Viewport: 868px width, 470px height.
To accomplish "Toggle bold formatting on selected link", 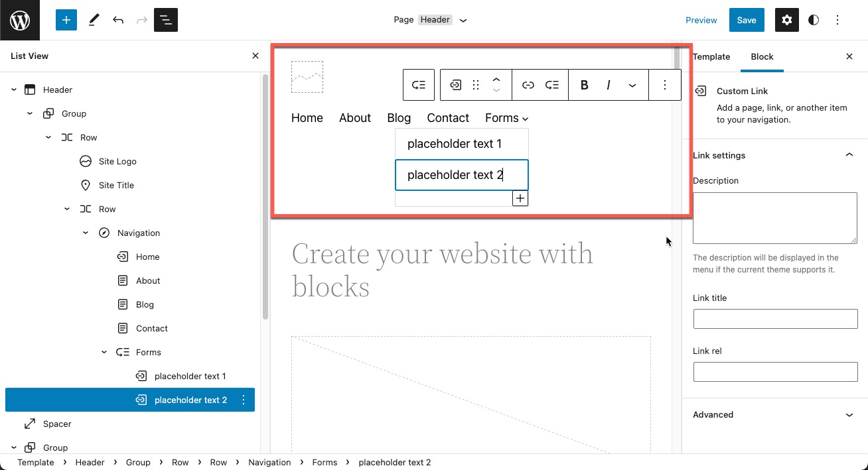I will coord(584,85).
